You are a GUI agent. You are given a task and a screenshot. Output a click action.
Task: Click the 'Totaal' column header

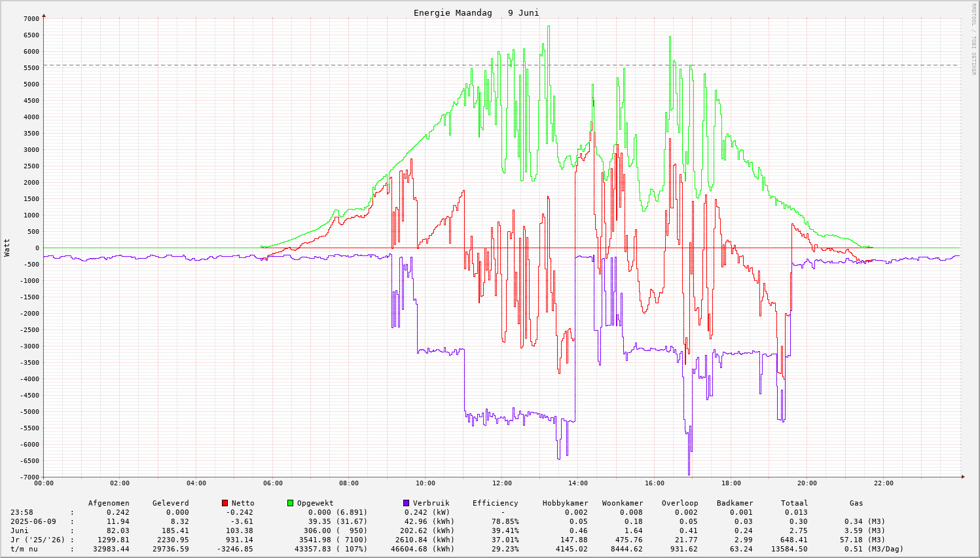794,503
